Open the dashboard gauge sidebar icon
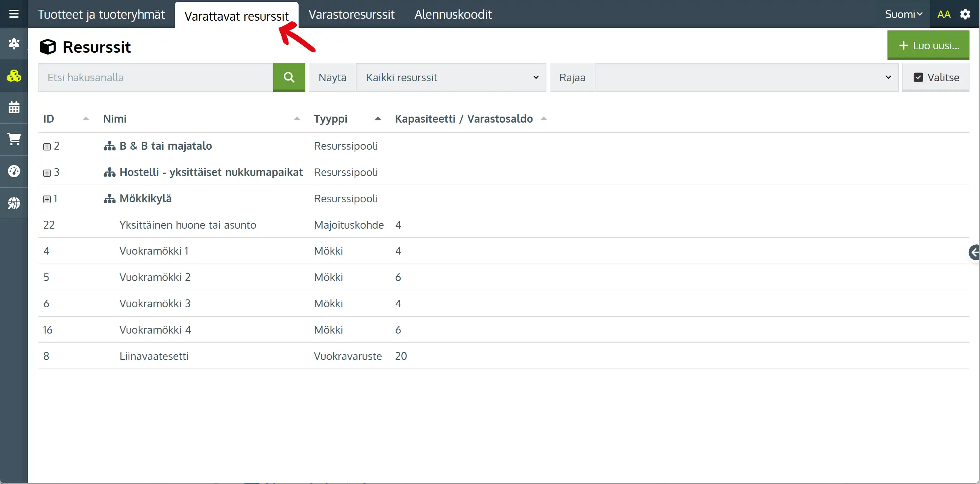Viewport: 980px width, 484px height. 14,171
